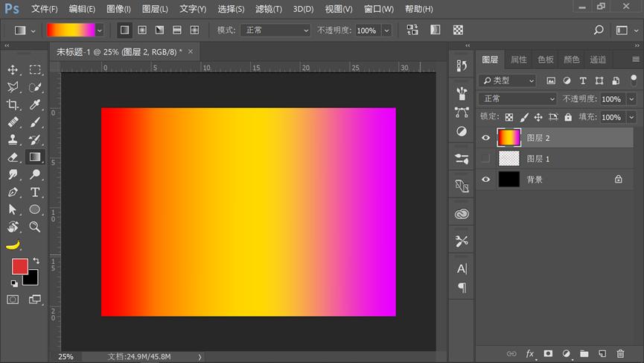
Task: Create a new layer group
Action: tap(584, 353)
